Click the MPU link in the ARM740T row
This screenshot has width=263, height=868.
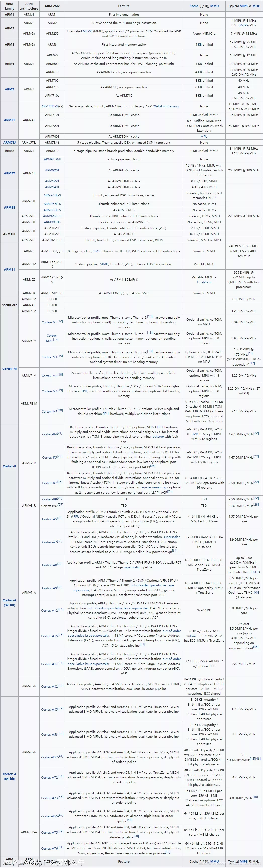point(204,137)
